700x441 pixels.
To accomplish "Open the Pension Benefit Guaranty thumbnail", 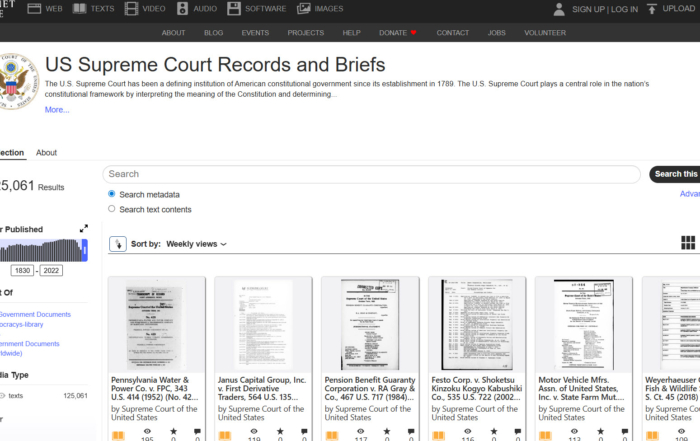I will [x=370, y=325].
